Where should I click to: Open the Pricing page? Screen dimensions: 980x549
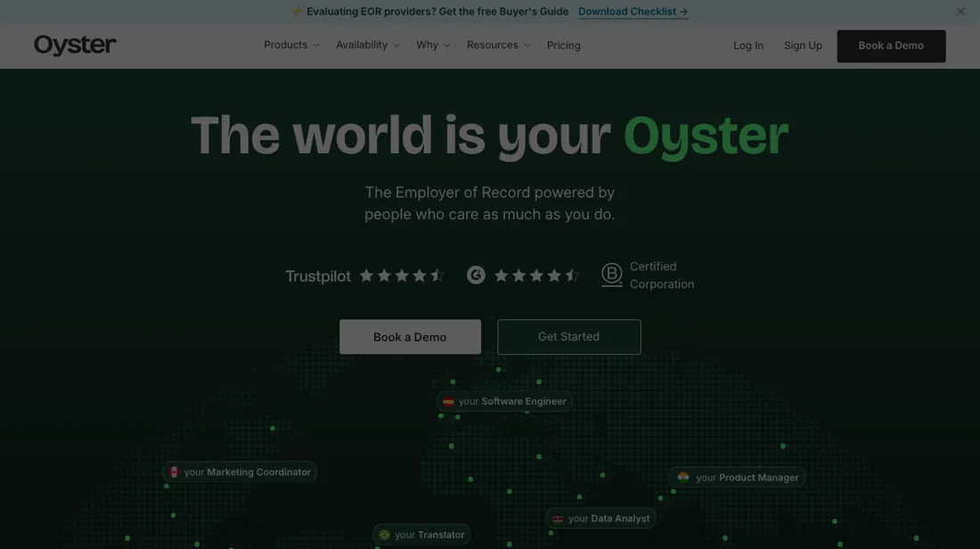click(564, 45)
